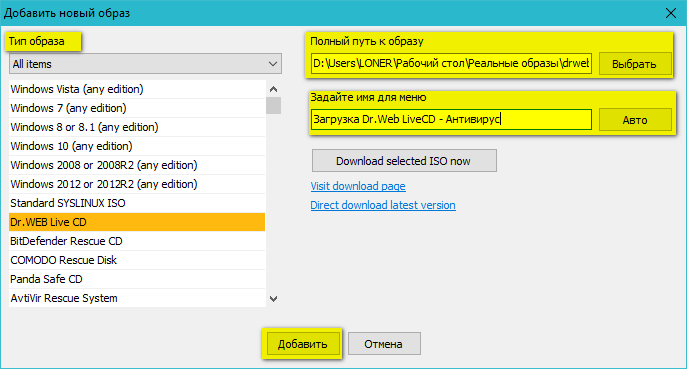Open the All items image type dropdown
This screenshot has width=687, height=369.
click(145, 64)
